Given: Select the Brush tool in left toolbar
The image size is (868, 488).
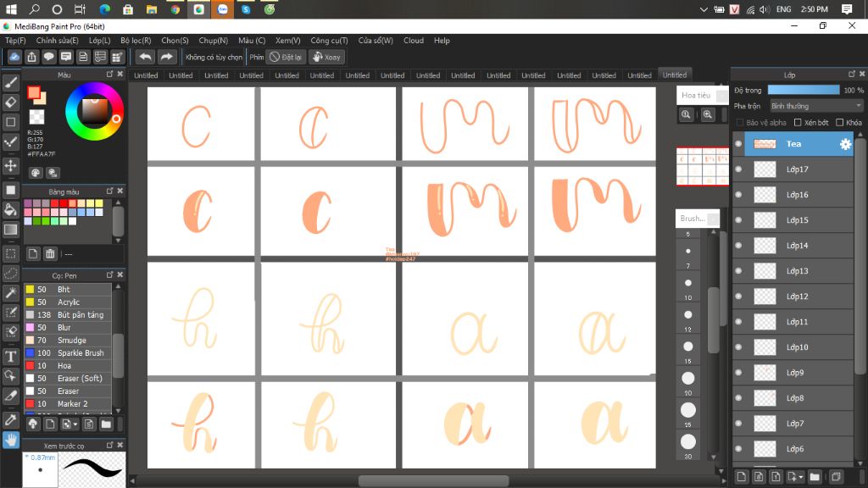Looking at the screenshot, I should tap(10, 83).
